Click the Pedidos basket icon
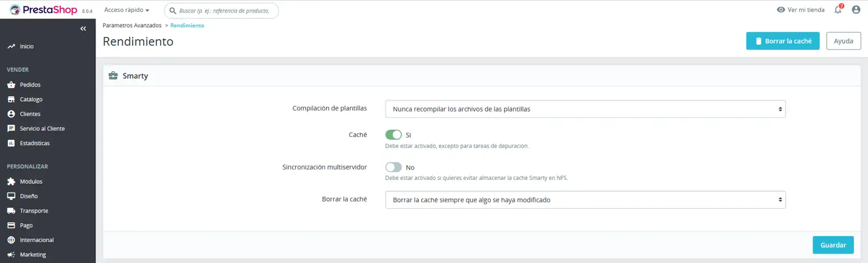Viewport: 868px width, 263px height. pos(11,85)
